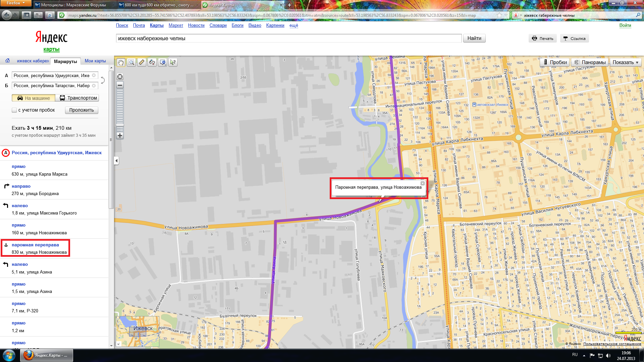Select the ruler distance measurement tool

click(142, 62)
